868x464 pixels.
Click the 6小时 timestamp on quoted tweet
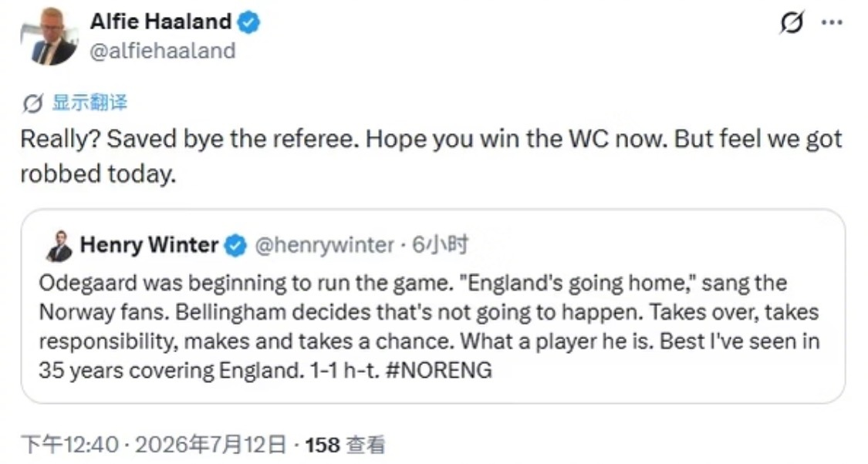tap(441, 244)
